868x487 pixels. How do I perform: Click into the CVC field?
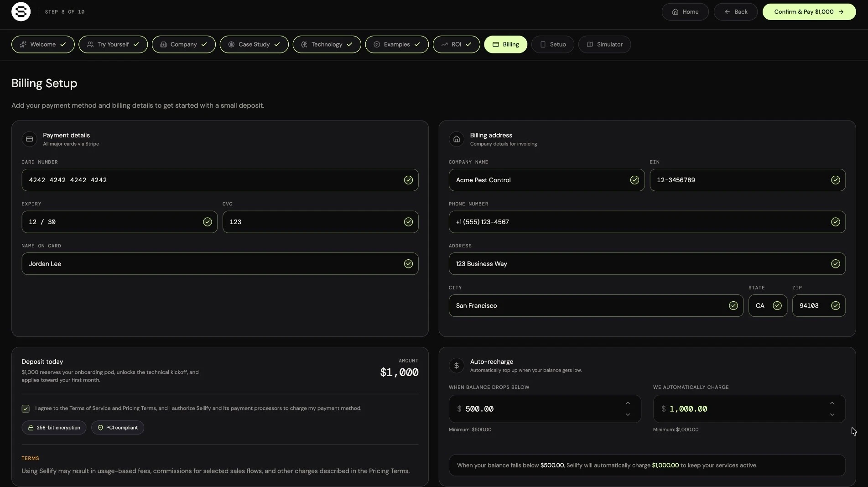click(320, 222)
